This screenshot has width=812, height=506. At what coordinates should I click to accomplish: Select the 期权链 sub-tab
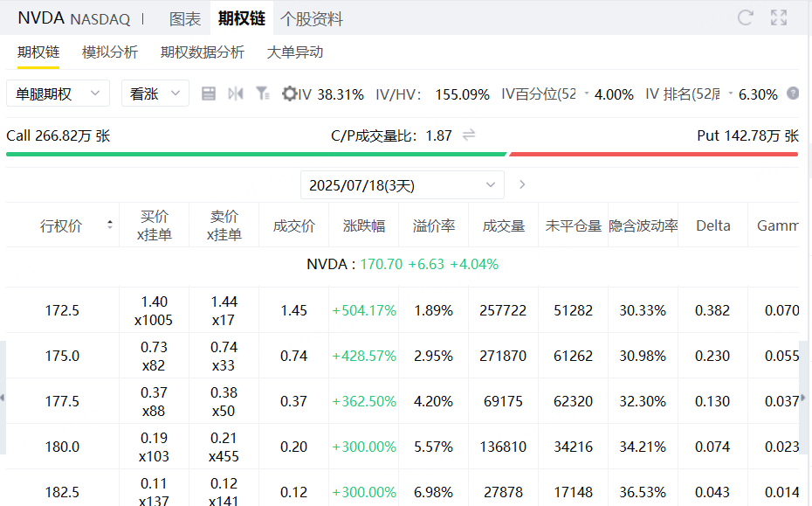point(38,52)
